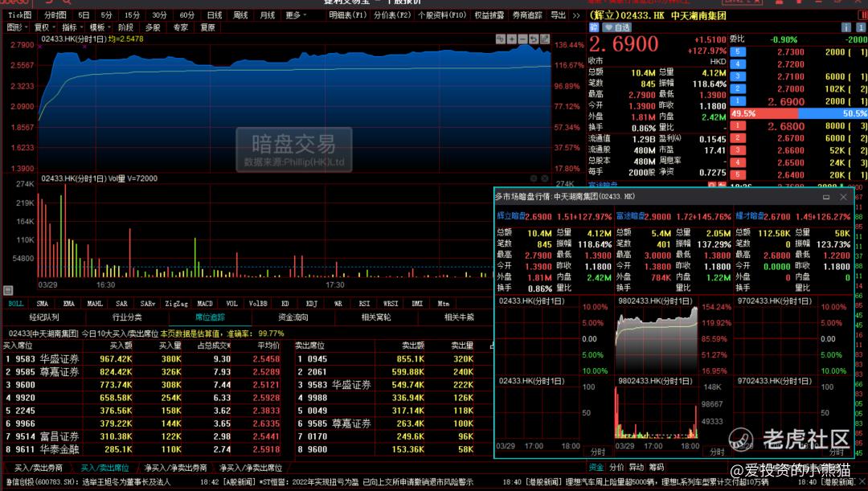Click 导出 export button
This screenshot has height=491, width=868.
tap(558, 15)
